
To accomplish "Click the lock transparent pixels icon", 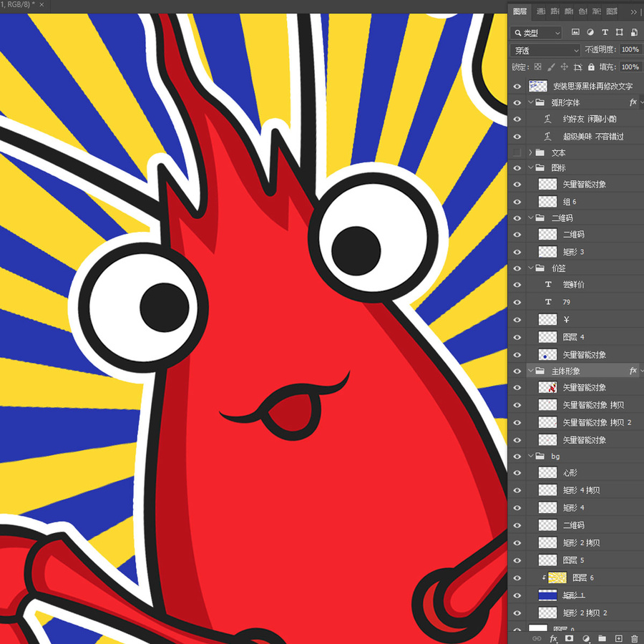I will pyautogui.click(x=537, y=67).
